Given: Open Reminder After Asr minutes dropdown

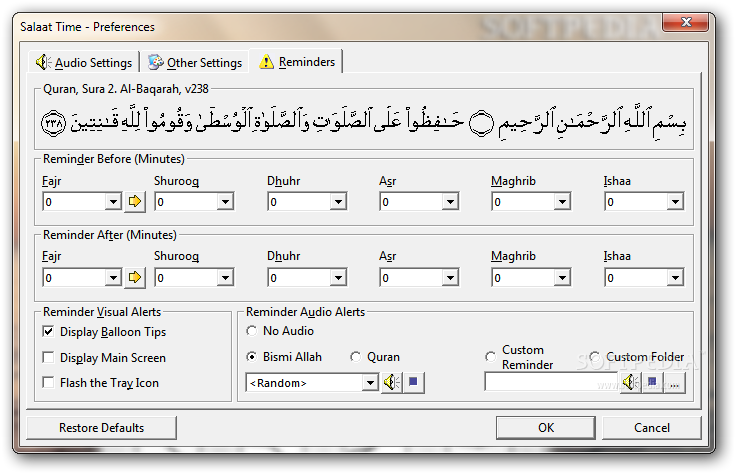Looking at the screenshot, I should tap(450, 277).
